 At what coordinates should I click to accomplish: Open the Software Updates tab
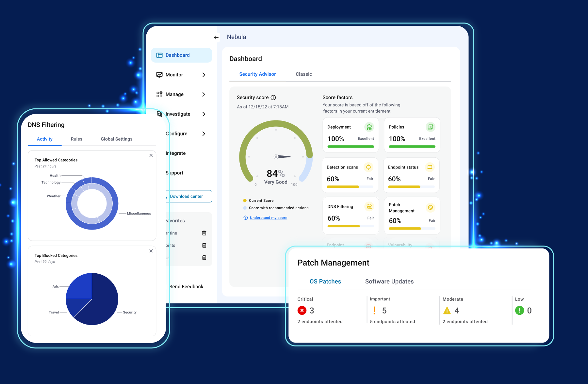point(389,281)
